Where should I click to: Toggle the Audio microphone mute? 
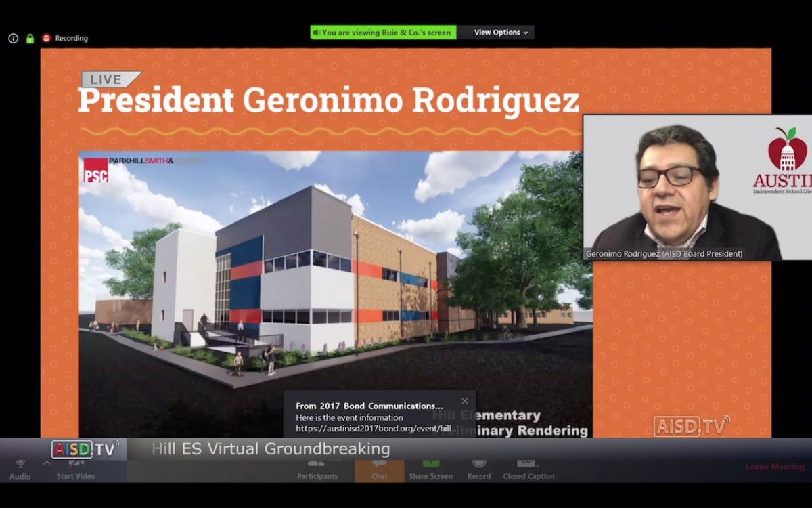coord(20,468)
